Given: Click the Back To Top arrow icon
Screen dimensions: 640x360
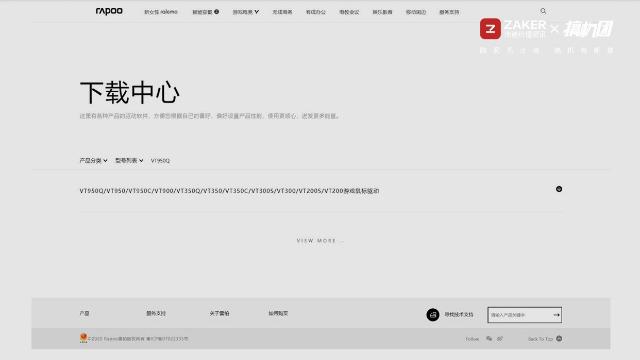Looking at the screenshot, I should [x=559, y=339].
